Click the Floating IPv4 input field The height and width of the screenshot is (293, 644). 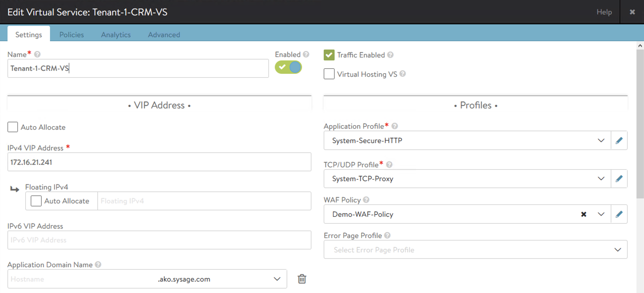tap(204, 201)
